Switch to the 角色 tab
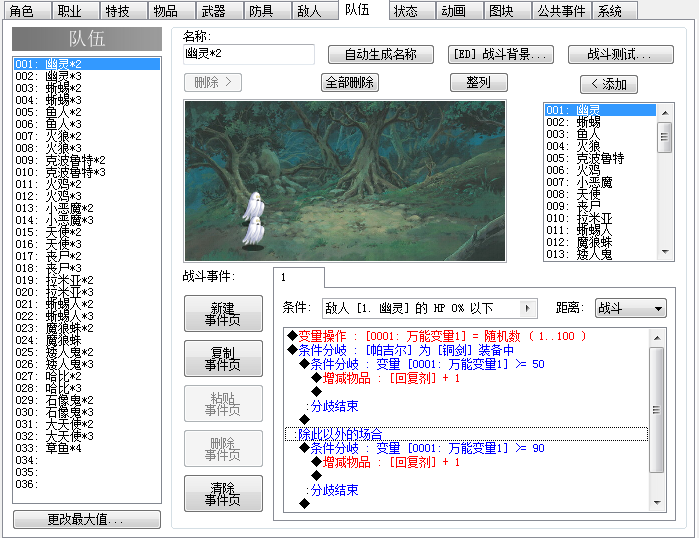 tap(27, 11)
